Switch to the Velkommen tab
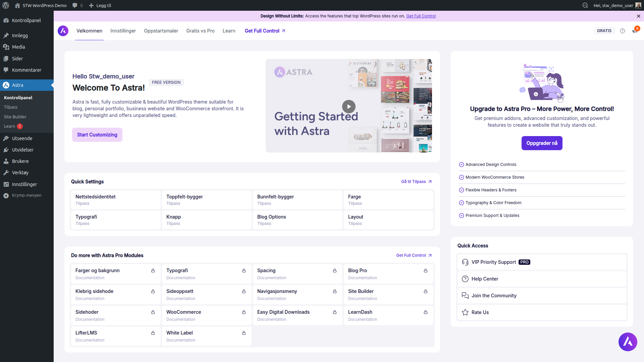This screenshot has height=362, width=644. (89, 31)
